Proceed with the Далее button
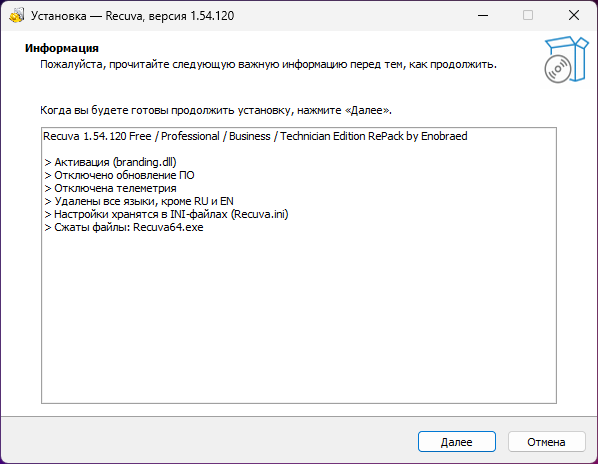 457,442
